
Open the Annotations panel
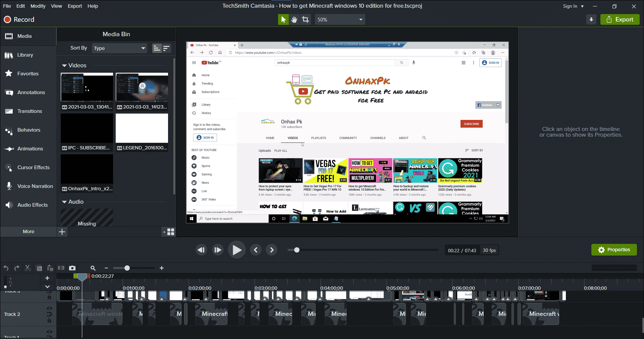coord(28,92)
